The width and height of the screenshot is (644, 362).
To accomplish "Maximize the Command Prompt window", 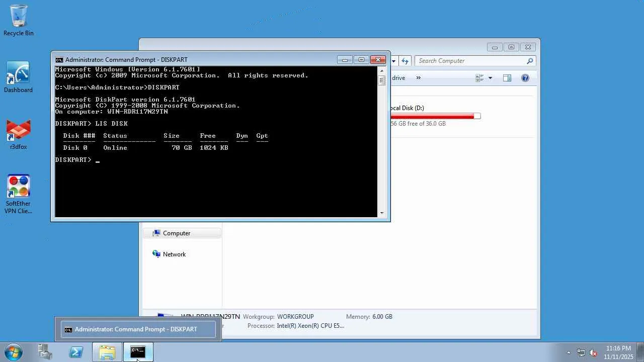I will [x=361, y=60].
